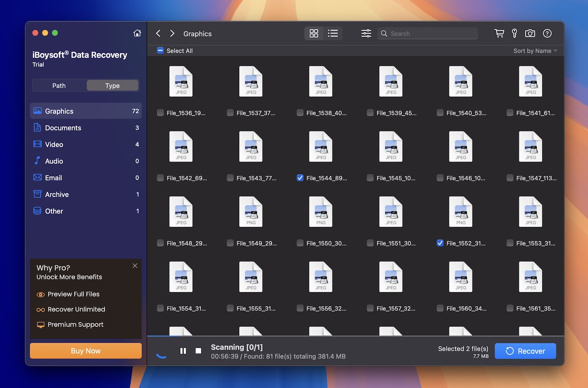Click the Buy Now button
Screen dimensions: 588x388
pyautogui.click(x=85, y=351)
